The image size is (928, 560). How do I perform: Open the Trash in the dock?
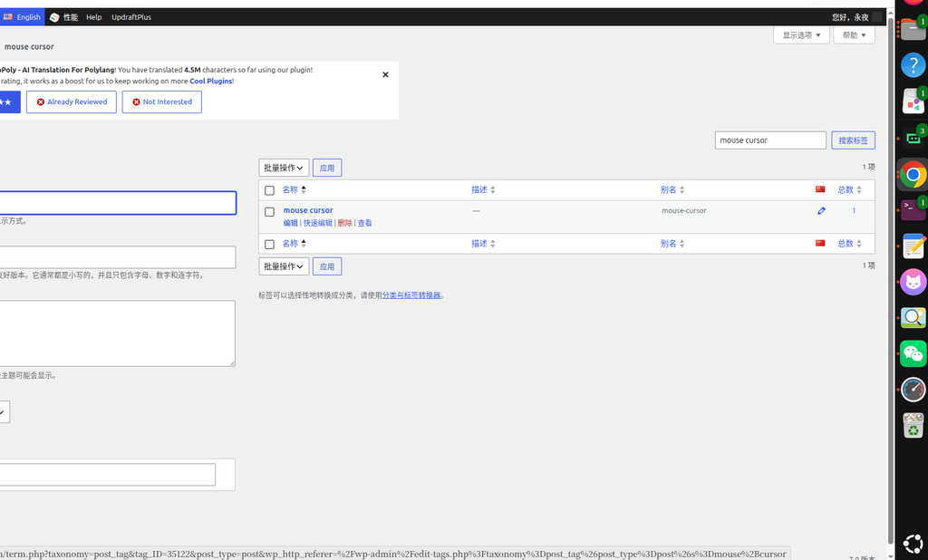(913, 426)
